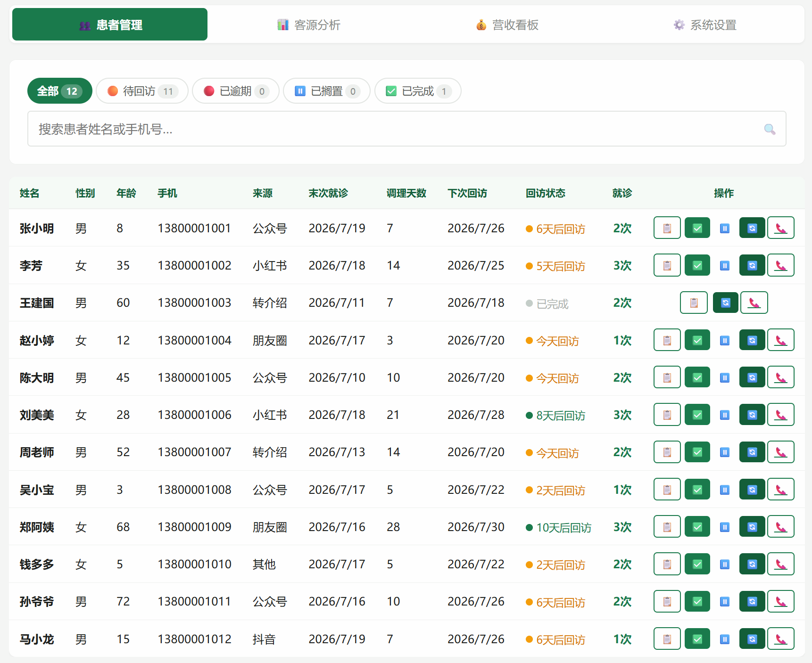
Task: Open the 系统设置 tab
Action: 705,25
